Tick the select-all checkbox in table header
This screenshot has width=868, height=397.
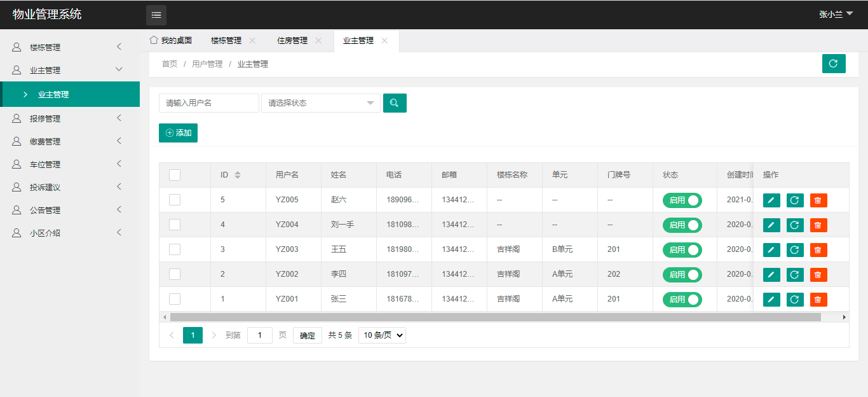(175, 175)
